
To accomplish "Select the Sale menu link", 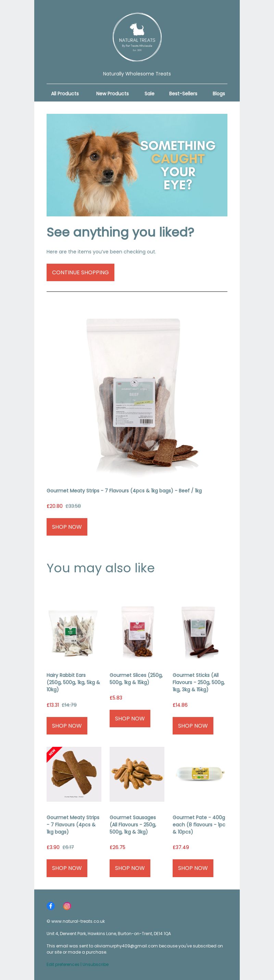I will coord(149,94).
